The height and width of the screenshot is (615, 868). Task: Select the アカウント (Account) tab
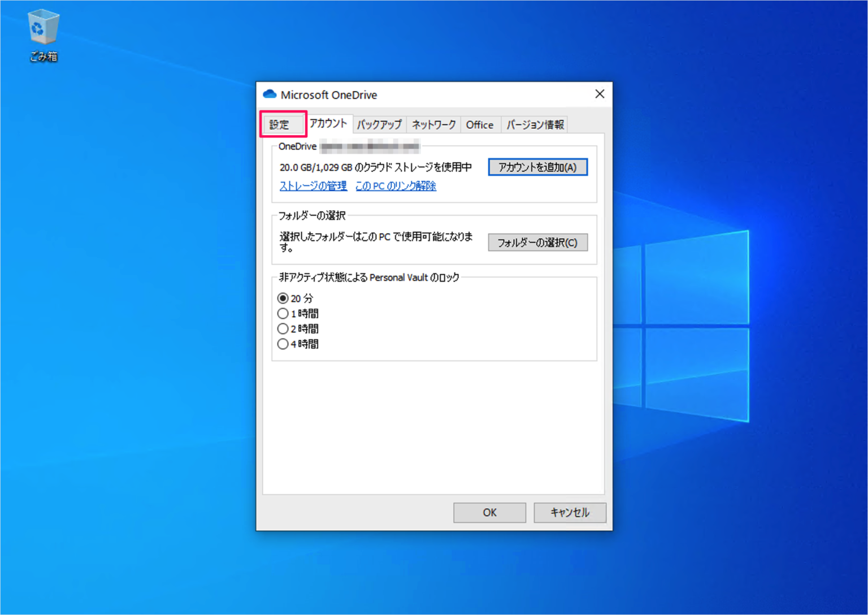click(x=328, y=123)
